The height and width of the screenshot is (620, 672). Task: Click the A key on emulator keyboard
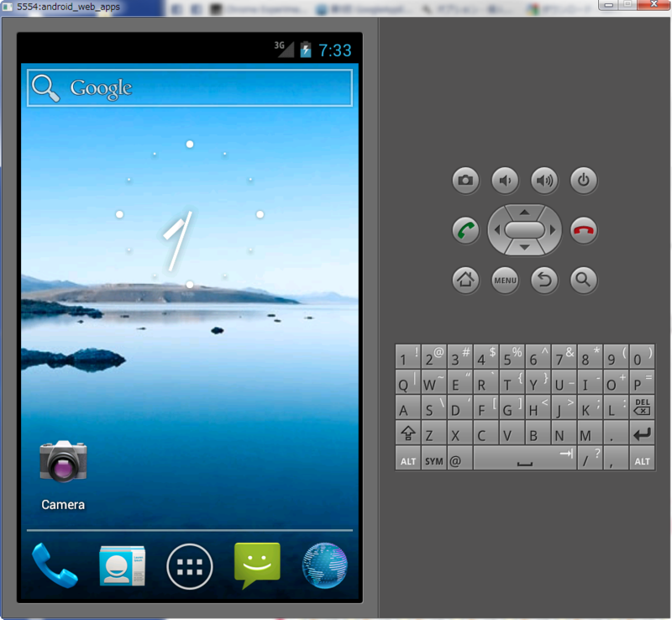click(407, 407)
